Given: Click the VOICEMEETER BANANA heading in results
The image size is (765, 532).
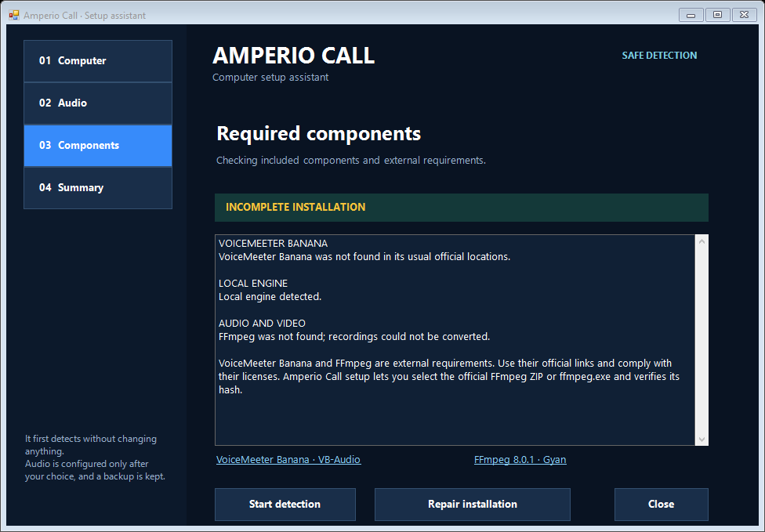Looking at the screenshot, I should pyautogui.click(x=274, y=244).
